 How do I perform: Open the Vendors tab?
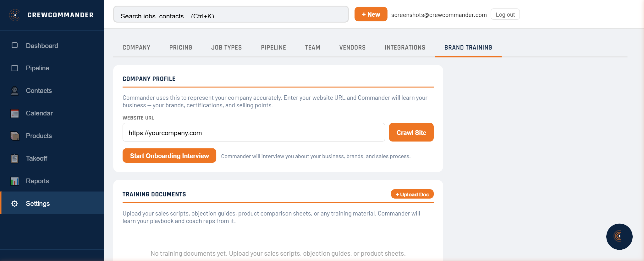pos(352,48)
